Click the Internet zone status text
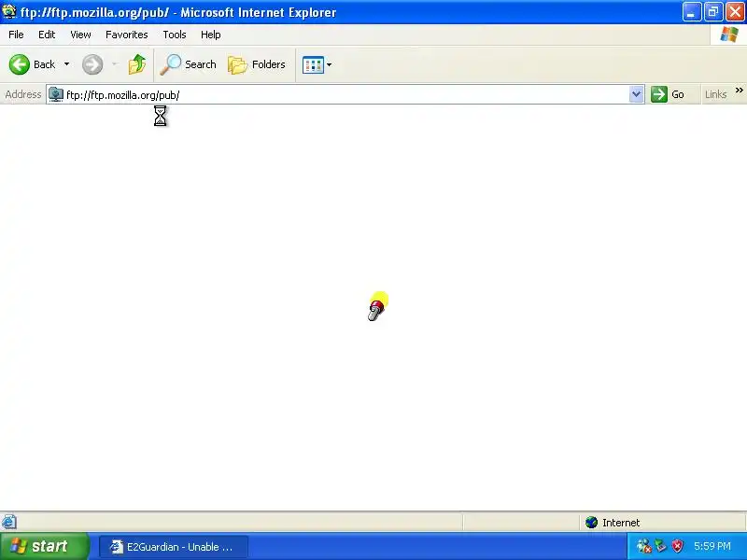The width and height of the screenshot is (747, 560). pos(621,523)
